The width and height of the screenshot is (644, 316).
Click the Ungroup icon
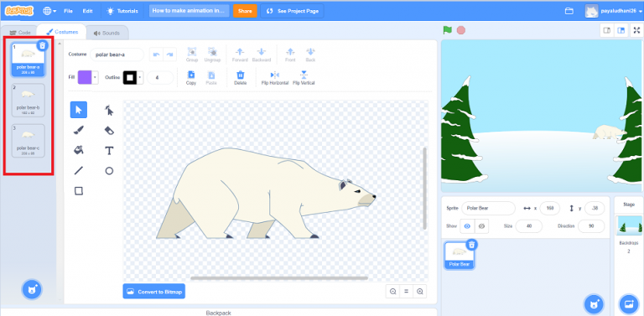(x=212, y=52)
